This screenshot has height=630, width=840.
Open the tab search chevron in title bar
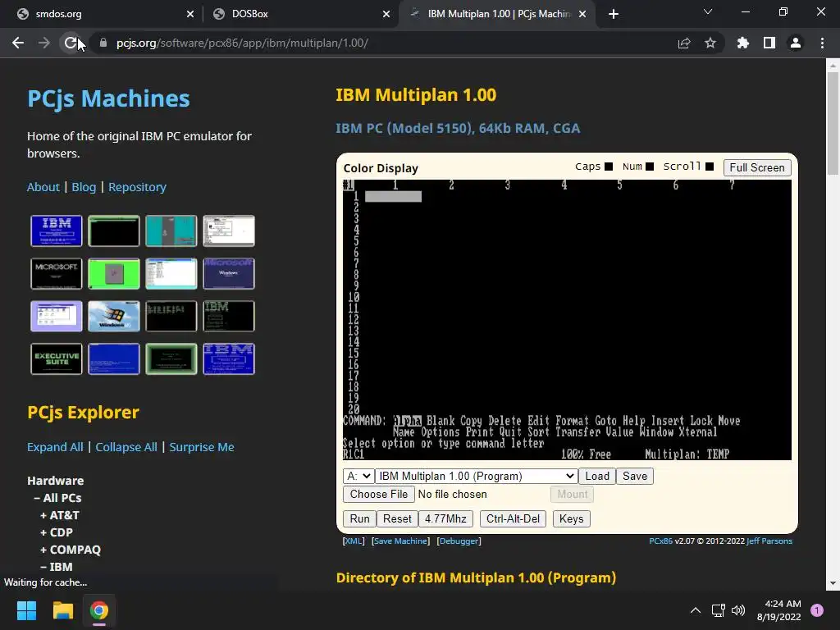(x=708, y=11)
